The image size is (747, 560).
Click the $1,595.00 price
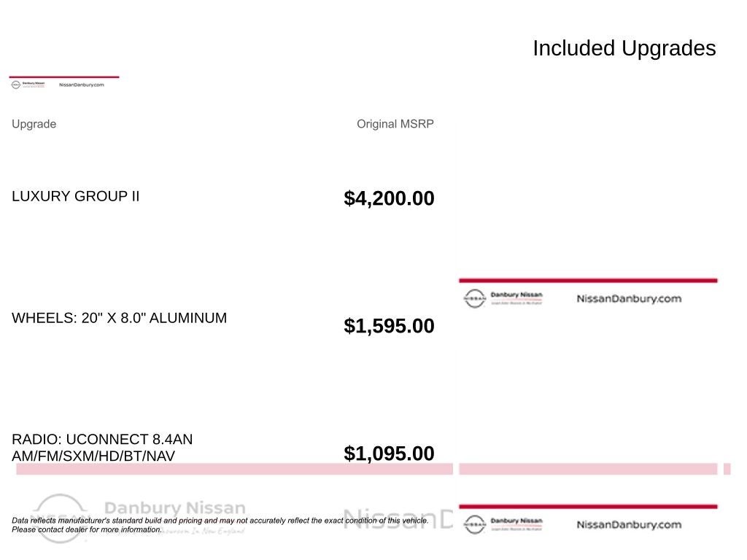pyautogui.click(x=389, y=326)
